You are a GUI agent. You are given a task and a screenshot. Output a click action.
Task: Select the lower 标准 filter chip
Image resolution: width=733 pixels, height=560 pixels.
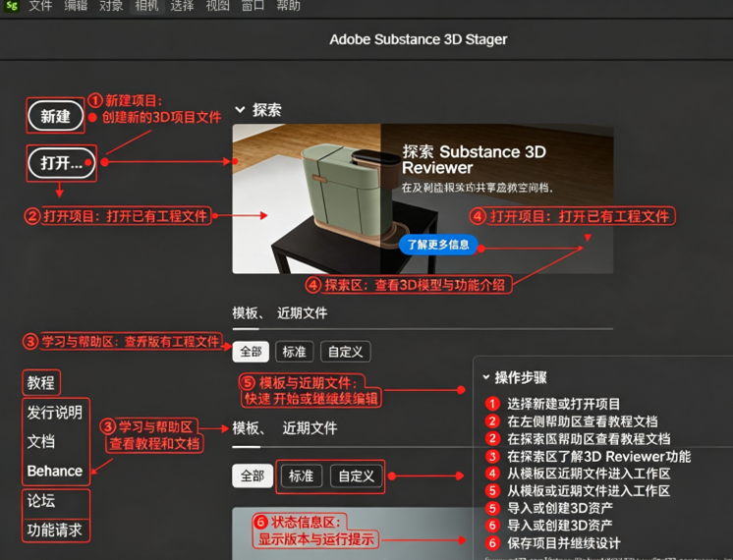point(301,476)
